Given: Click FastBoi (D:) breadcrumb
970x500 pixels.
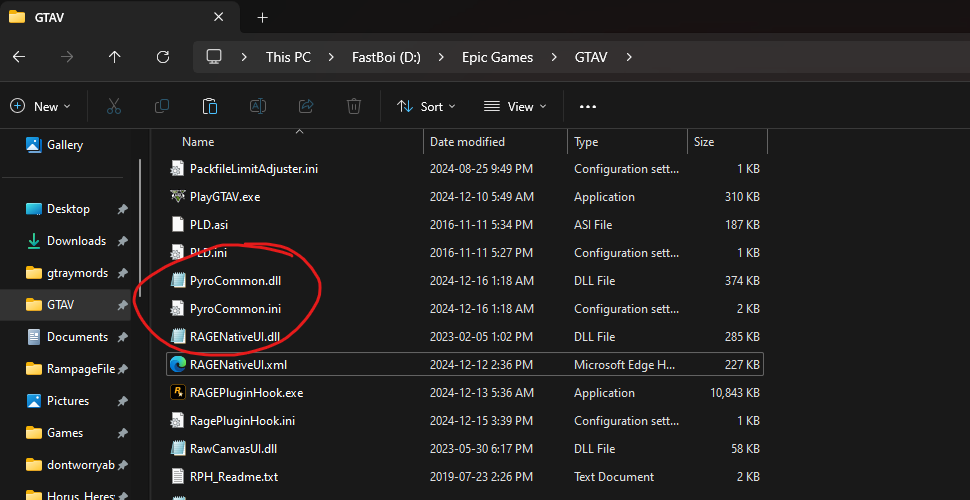Looking at the screenshot, I should [387, 58].
